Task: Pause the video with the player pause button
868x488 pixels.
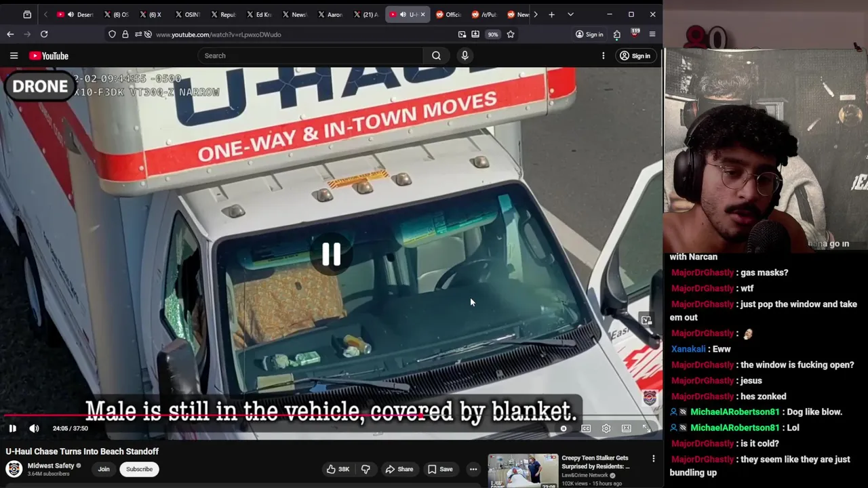Action: [12, 428]
